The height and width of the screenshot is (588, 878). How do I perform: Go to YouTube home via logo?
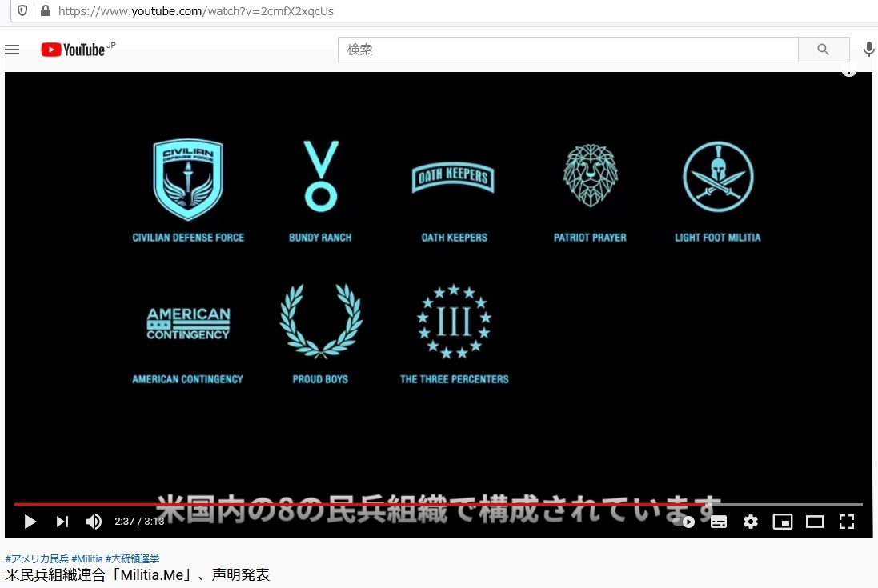point(73,50)
